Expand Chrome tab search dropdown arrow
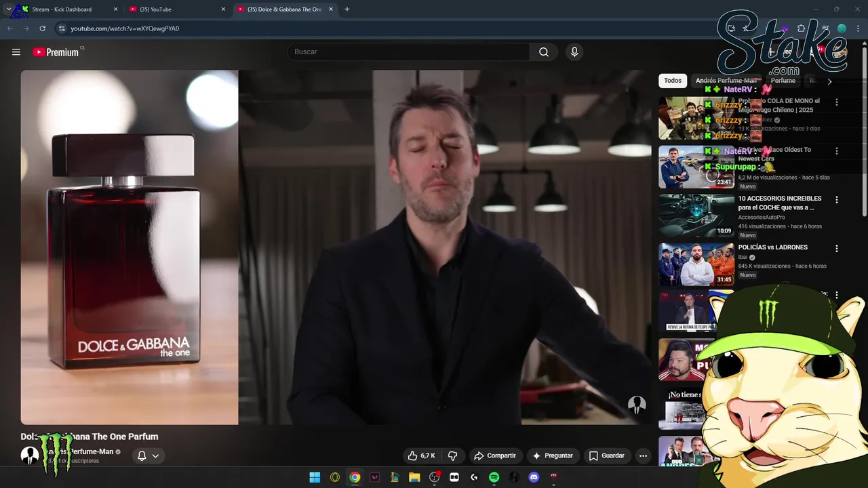Viewport: 868px width, 488px height. pos(8,9)
